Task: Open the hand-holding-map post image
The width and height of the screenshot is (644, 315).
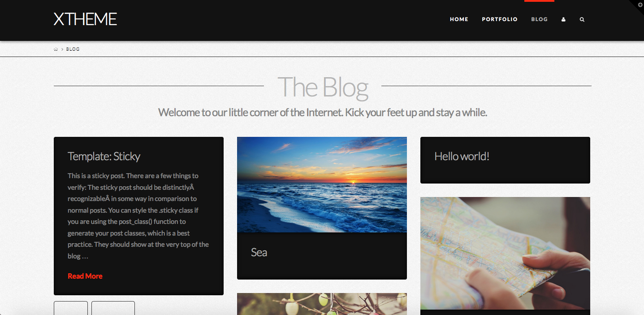Action: (x=505, y=253)
